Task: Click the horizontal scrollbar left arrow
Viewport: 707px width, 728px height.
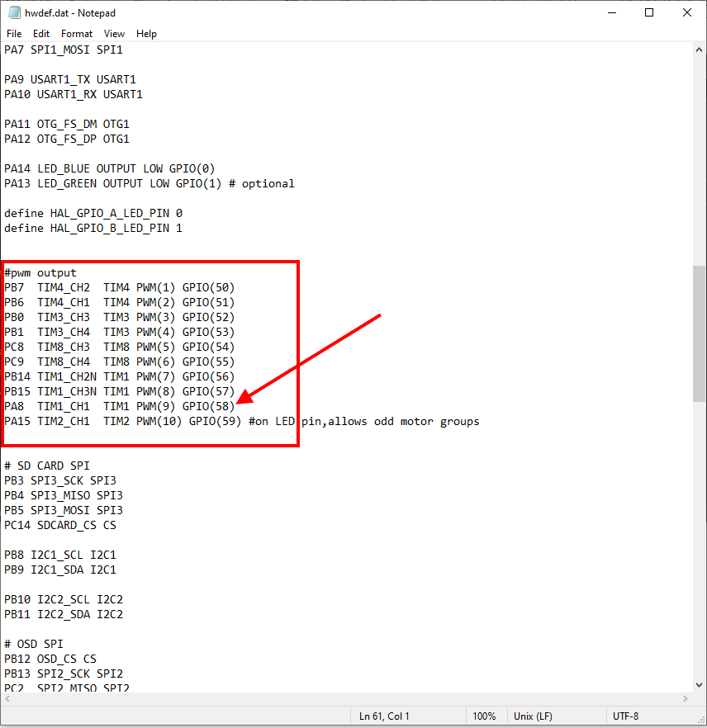Action: pyautogui.click(x=7, y=700)
